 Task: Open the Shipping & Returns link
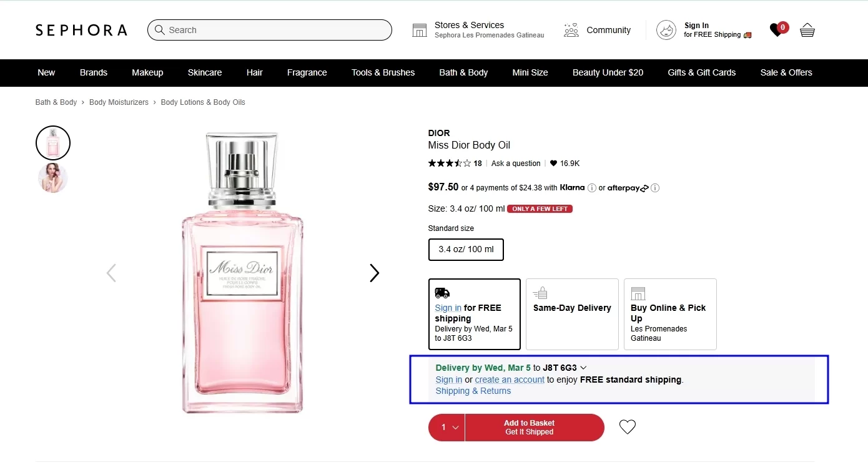pos(473,391)
